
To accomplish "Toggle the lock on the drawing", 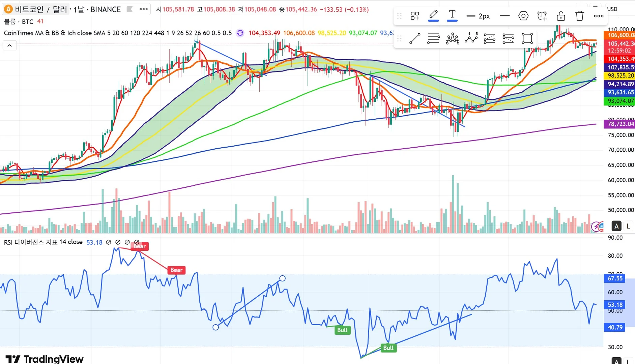I will [561, 16].
